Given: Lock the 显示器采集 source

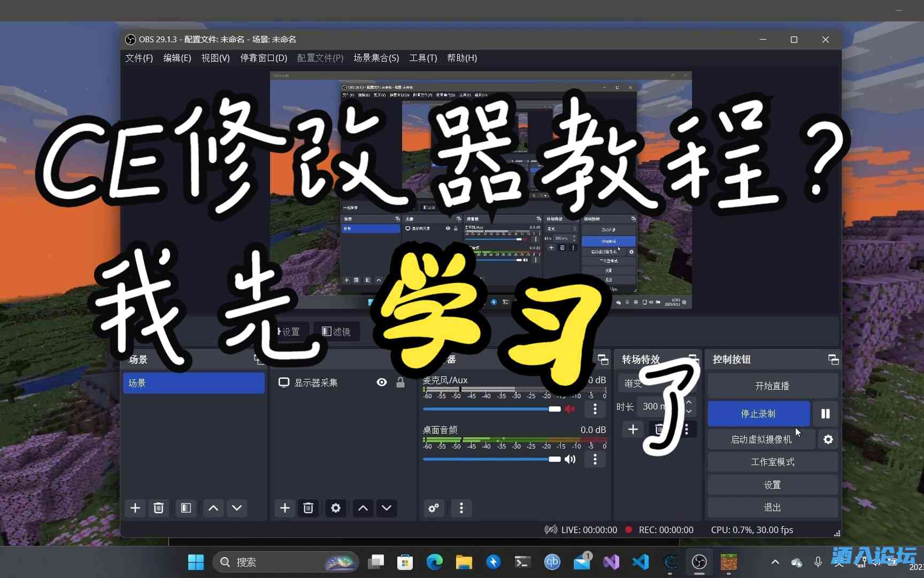Looking at the screenshot, I should (401, 382).
